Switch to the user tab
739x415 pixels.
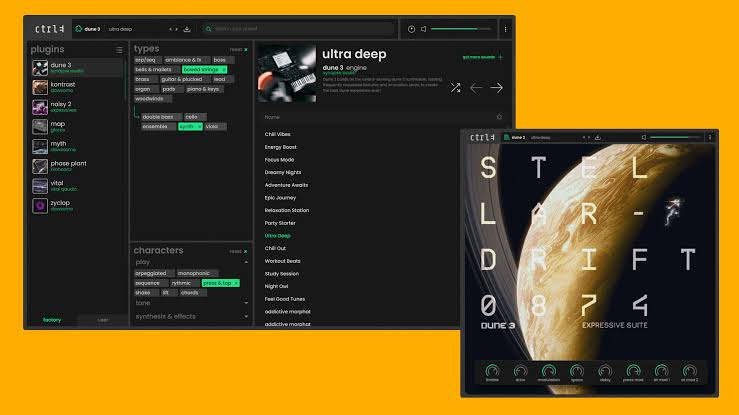(102, 320)
